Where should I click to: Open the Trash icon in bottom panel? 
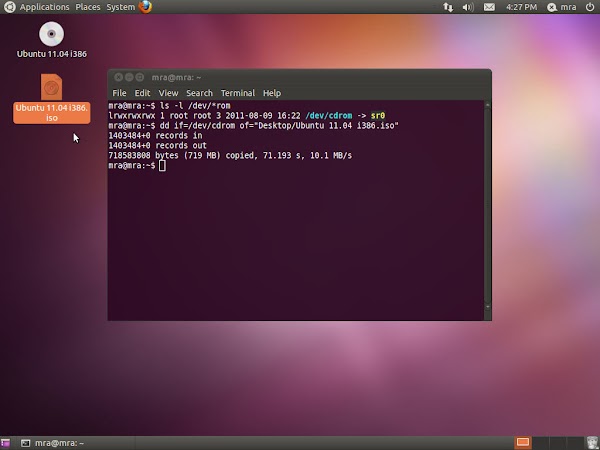tap(593, 443)
